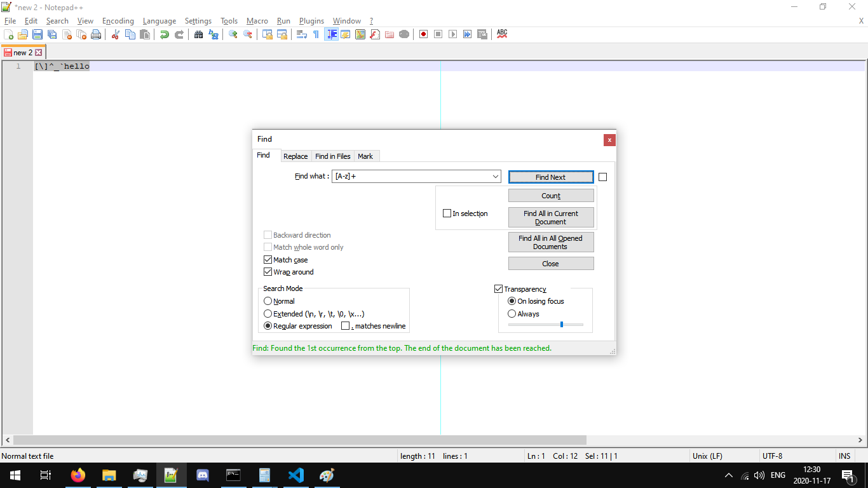Undo the last action via green arrow

(x=165, y=34)
